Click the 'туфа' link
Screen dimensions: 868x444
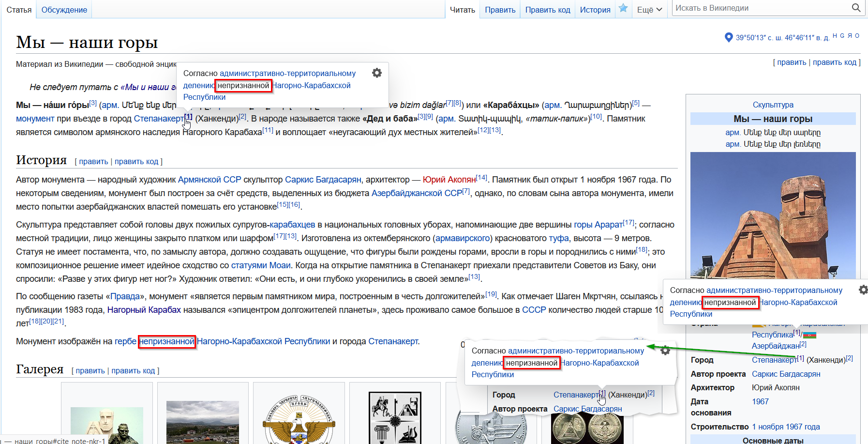tap(559, 238)
